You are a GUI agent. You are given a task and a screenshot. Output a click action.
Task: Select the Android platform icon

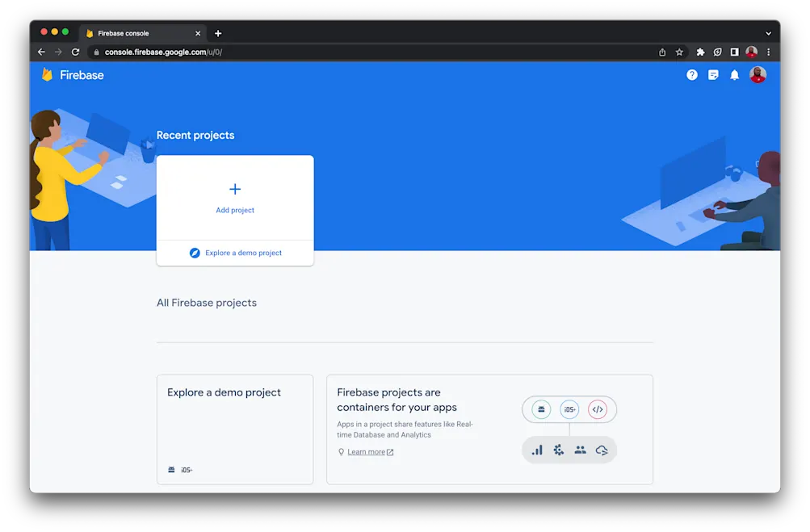pyautogui.click(x=540, y=409)
